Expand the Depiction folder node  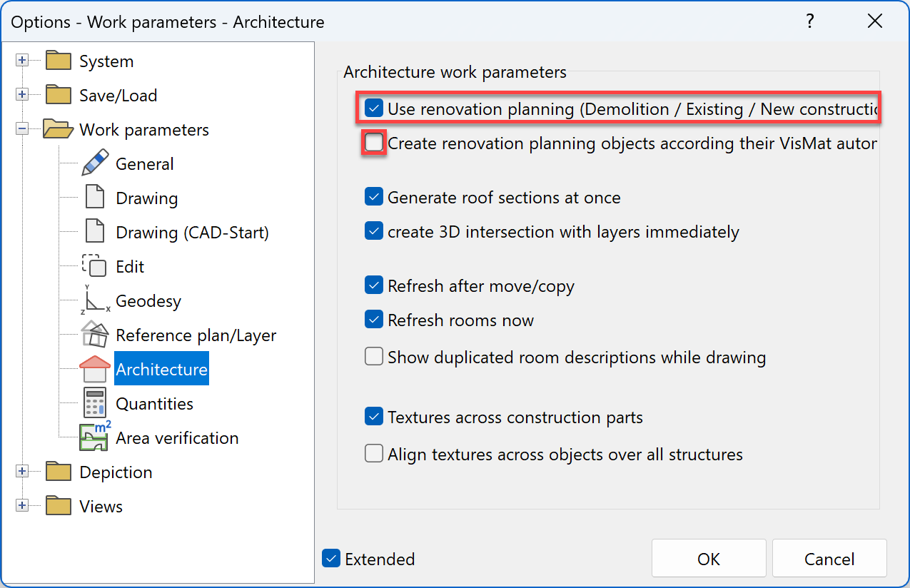[22, 472]
